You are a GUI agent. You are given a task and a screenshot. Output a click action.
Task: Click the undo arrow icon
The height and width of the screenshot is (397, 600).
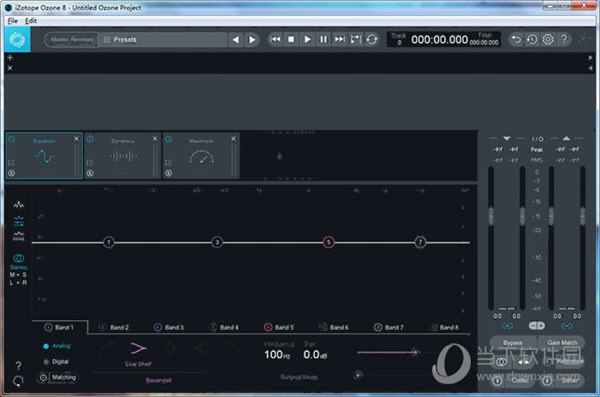(x=516, y=39)
